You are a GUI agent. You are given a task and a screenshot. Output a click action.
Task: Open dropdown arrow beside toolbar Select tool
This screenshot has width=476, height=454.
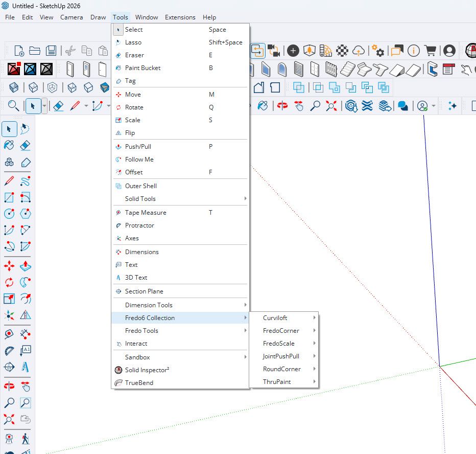(x=44, y=106)
